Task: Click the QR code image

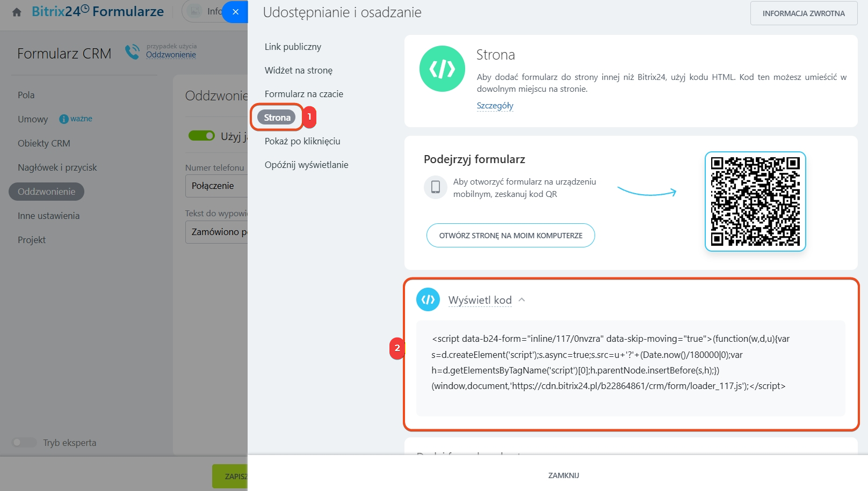Action: click(755, 201)
